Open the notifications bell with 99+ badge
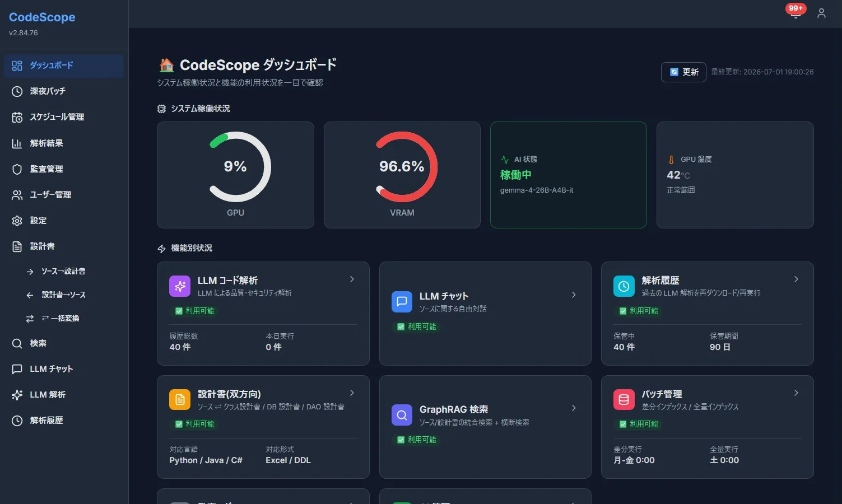Image resolution: width=842 pixels, height=504 pixels. point(796,12)
